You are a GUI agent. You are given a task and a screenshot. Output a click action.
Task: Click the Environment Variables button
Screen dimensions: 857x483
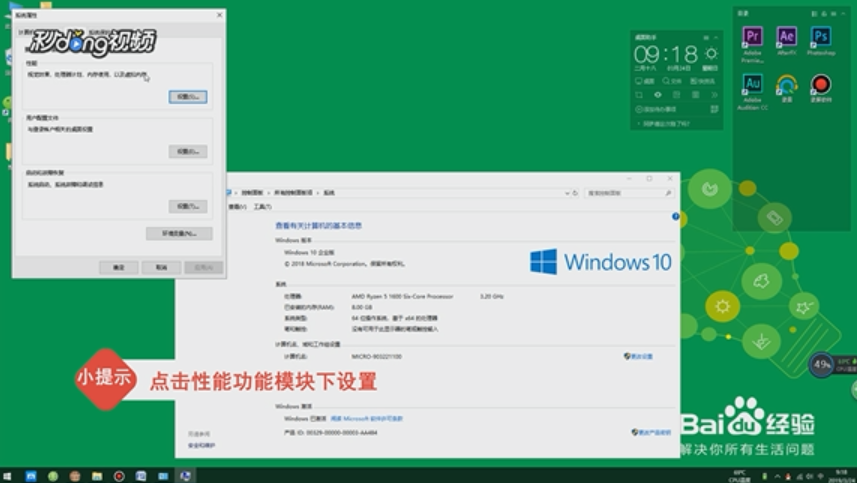tap(179, 233)
